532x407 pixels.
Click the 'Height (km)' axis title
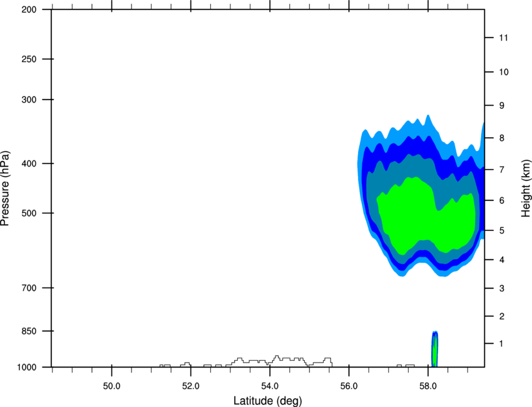526,188
